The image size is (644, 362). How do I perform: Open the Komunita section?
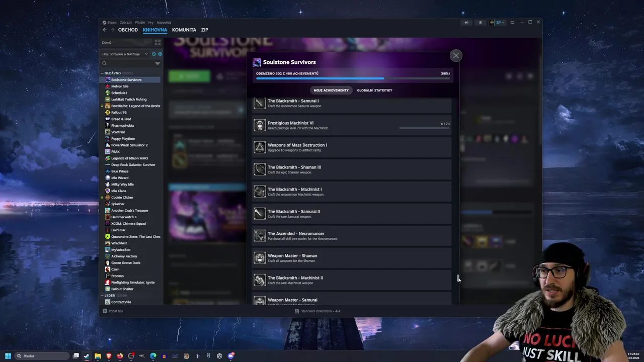tap(184, 30)
